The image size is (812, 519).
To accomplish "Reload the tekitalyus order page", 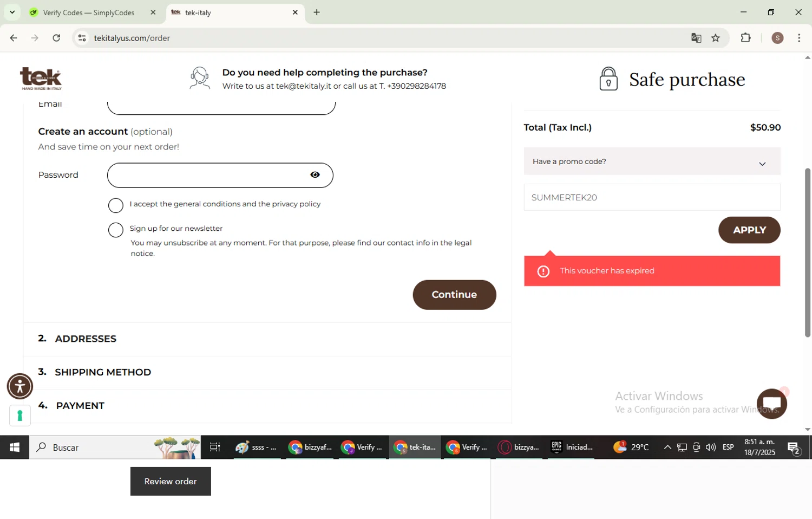I will (56, 38).
